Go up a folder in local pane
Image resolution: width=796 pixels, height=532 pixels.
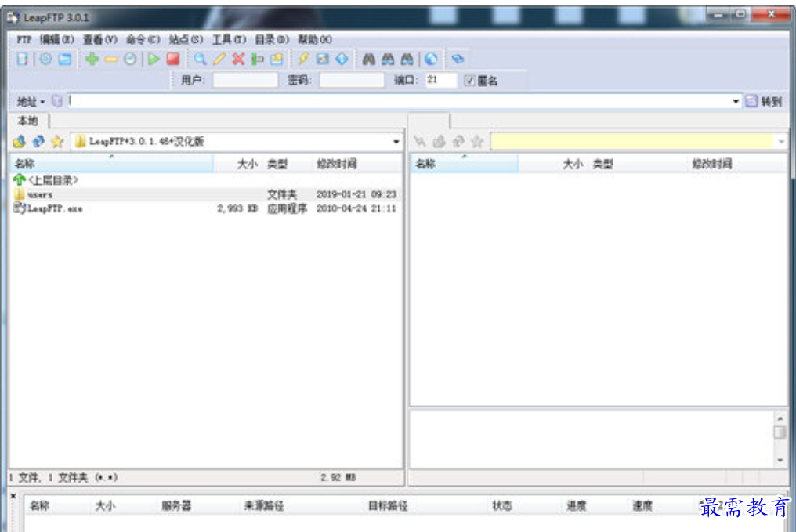tap(20, 141)
